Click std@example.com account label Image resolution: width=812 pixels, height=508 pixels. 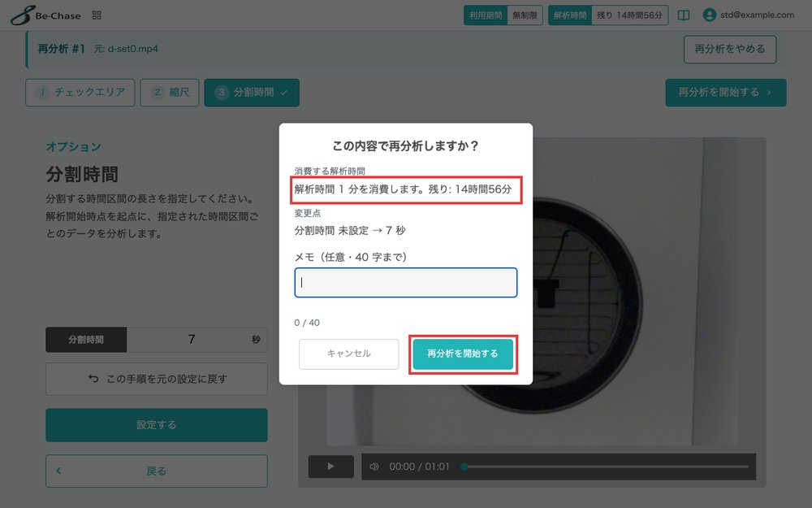click(x=757, y=15)
